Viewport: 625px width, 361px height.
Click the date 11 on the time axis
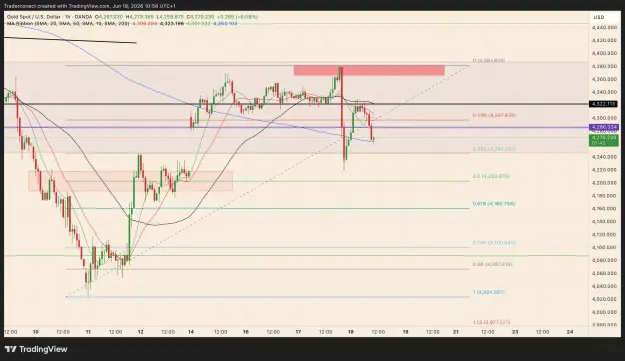pyautogui.click(x=88, y=332)
